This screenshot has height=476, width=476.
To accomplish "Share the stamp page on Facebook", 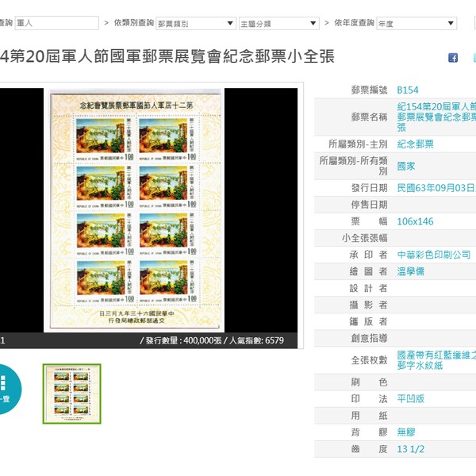I will click(453, 58).
